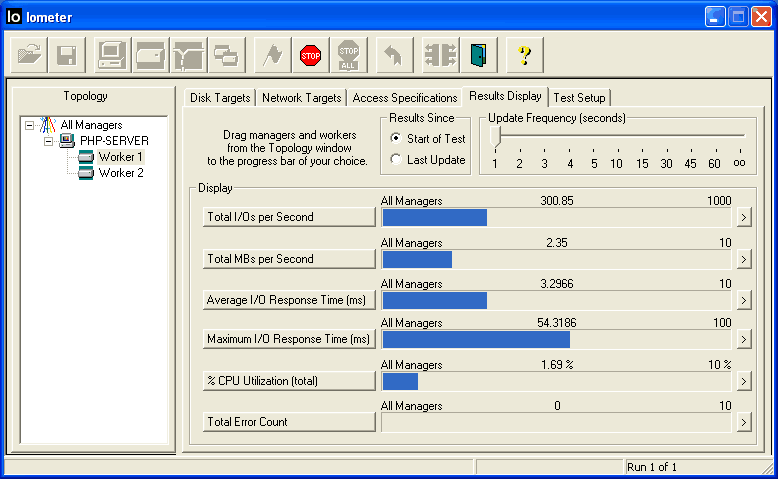
Task: Click % CPU Utilization progress bar
Action: [556, 381]
